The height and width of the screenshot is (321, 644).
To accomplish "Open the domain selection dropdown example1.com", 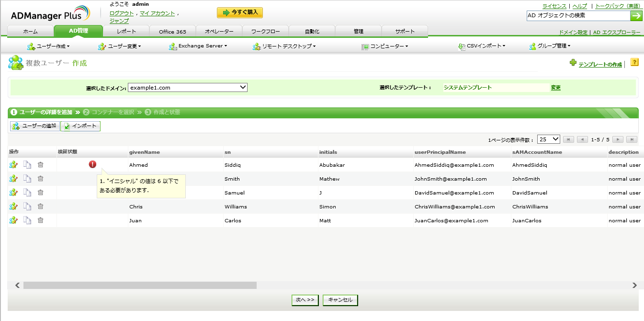I will tap(188, 87).
